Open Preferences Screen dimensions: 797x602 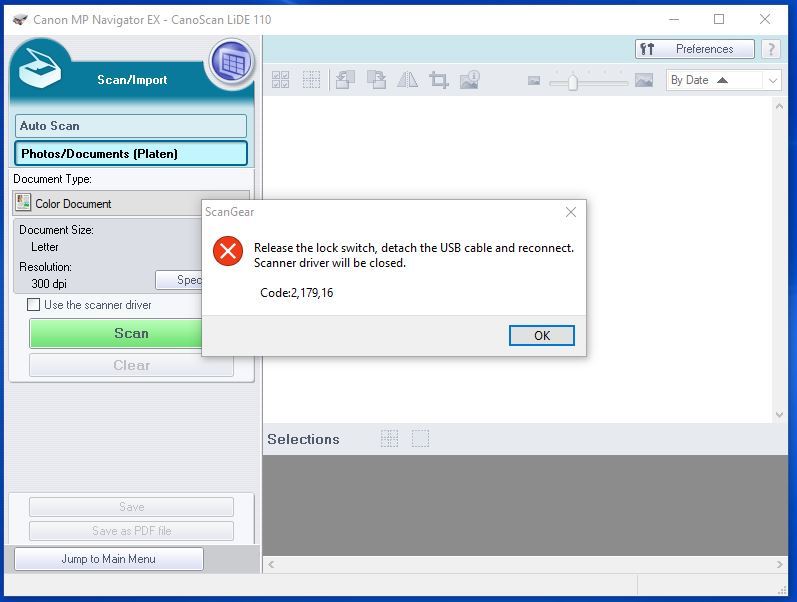(694, 49)
